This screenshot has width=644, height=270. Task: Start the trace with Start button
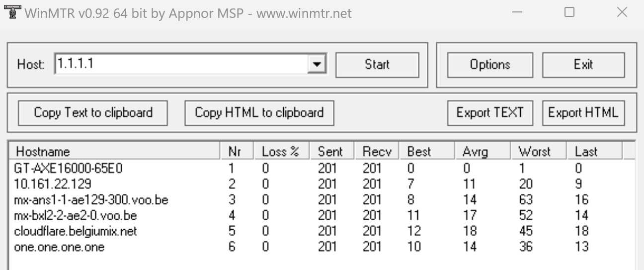377,65
